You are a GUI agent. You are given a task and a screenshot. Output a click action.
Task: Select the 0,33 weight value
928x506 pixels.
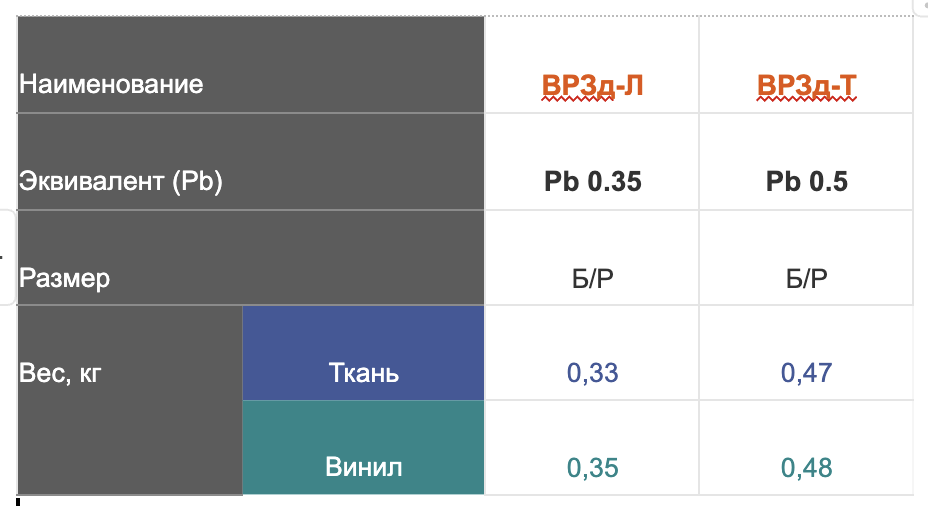coord(592,373)
